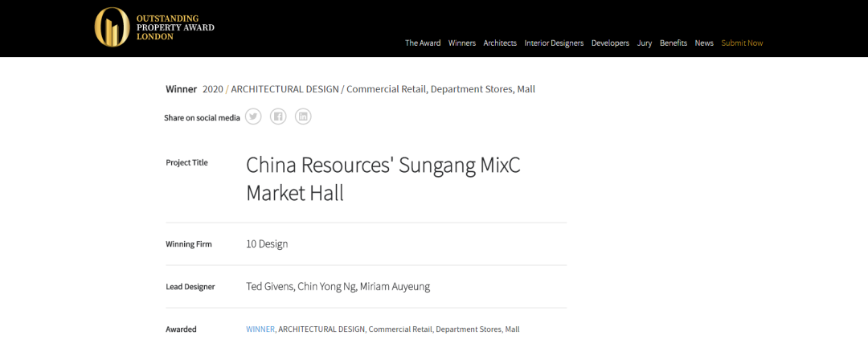Open The Award menu item
Image resolution: width=868 pixels, height=360 pixels.
point(423,43)
